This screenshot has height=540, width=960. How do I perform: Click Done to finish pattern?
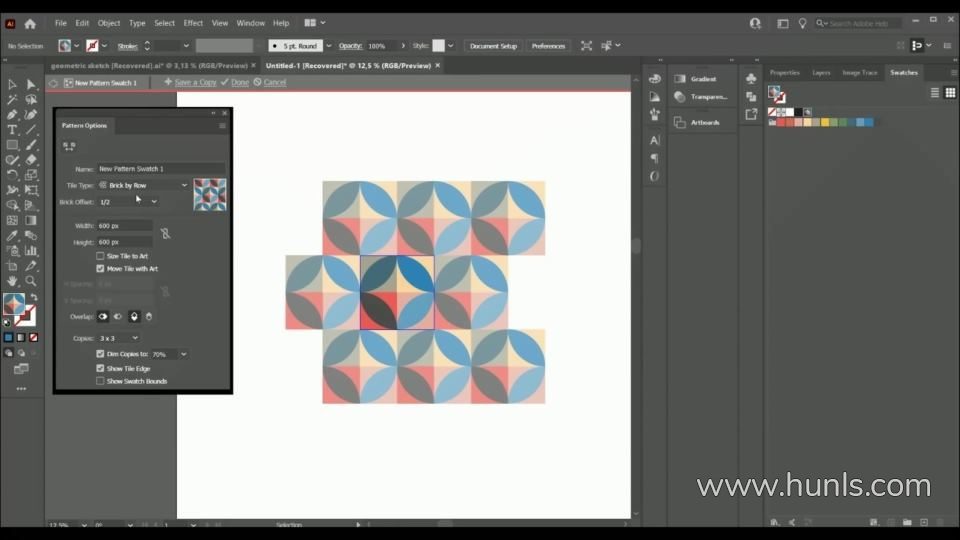coord(239,82)
